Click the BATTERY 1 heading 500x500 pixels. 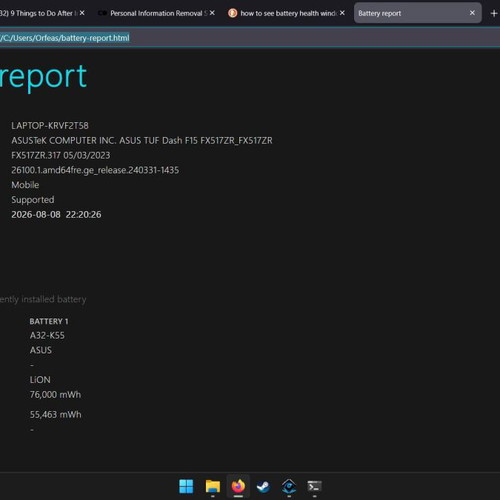49,321
